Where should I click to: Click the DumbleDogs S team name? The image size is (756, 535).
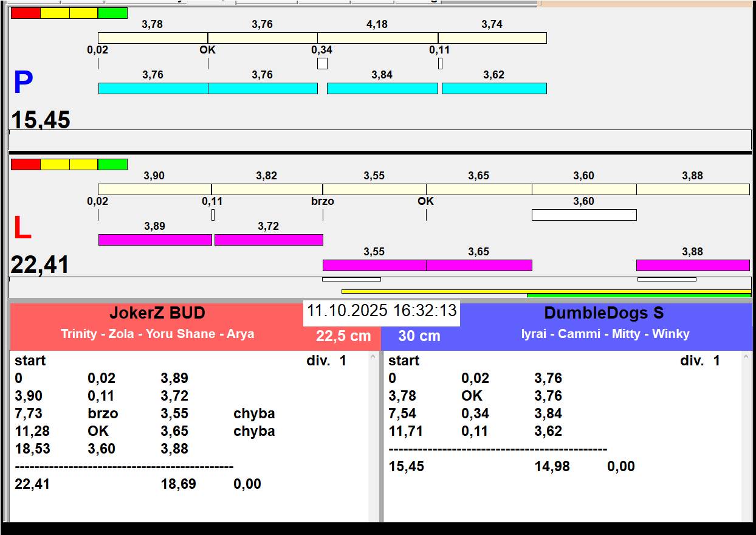[x=604, y=313]
